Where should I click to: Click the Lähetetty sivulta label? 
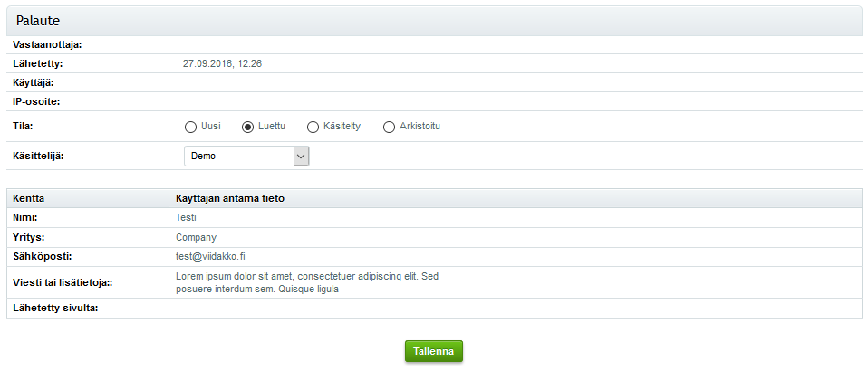[55, 309]
